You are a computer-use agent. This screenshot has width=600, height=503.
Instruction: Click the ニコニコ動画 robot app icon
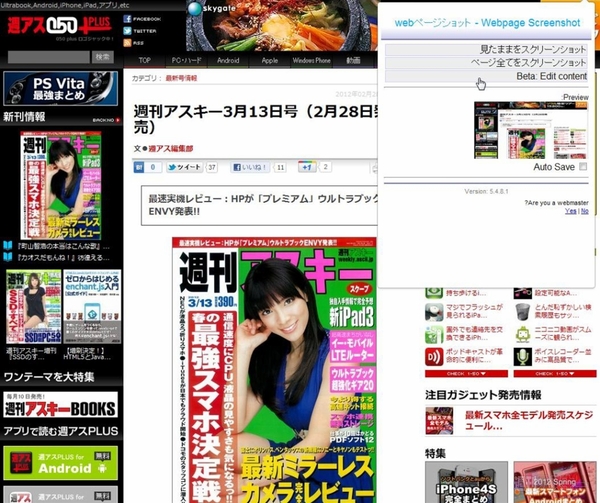tap(523, 334)
